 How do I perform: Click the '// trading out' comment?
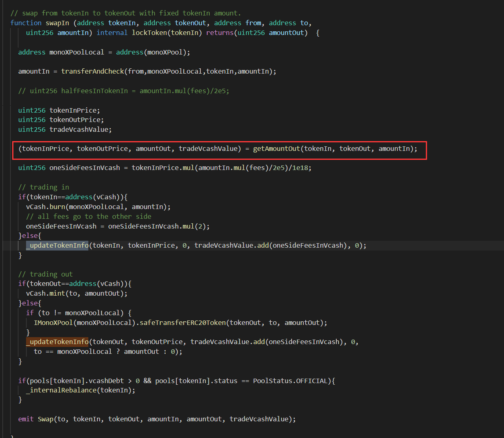pos(46,274)
